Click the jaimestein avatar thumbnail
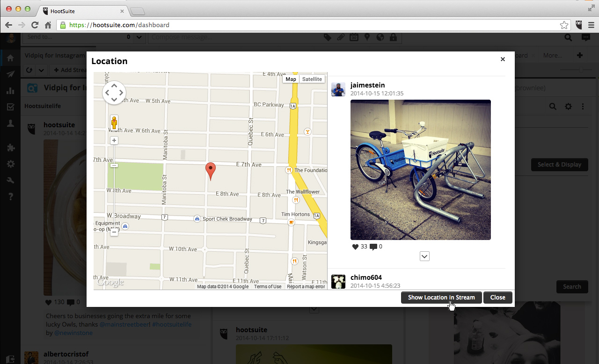 [338, 89]
